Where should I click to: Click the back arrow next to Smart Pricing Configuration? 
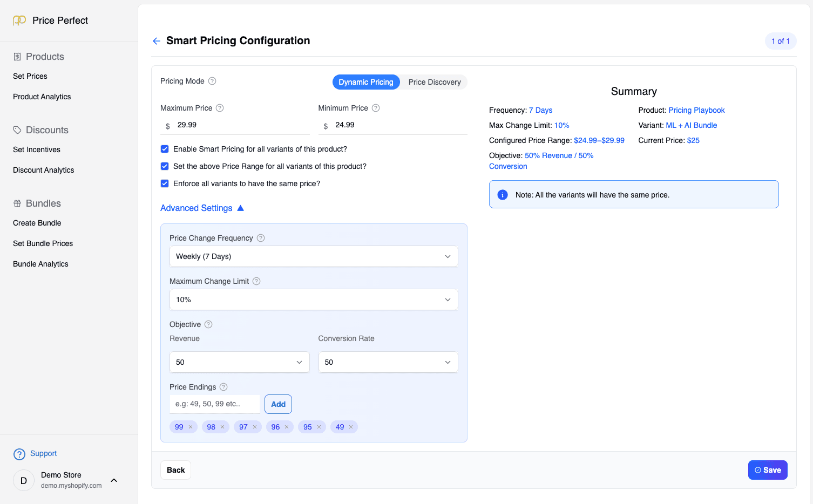156,40
